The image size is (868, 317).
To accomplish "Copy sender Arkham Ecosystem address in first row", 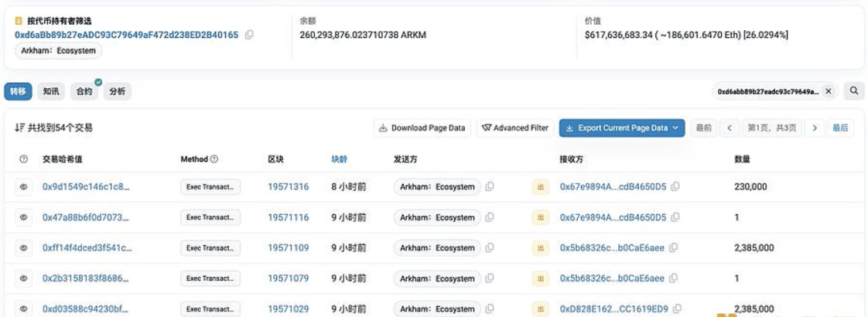I will pos(490,187).
